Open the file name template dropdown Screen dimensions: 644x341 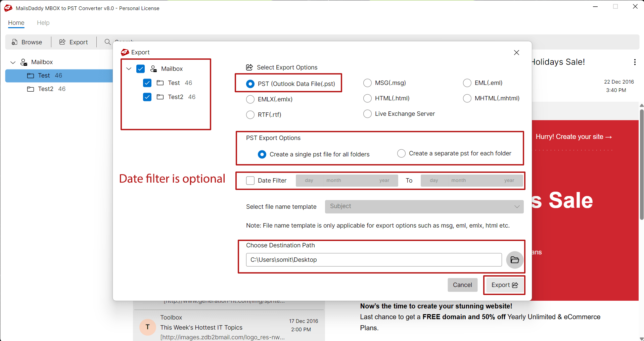click(x=424, y=207)
